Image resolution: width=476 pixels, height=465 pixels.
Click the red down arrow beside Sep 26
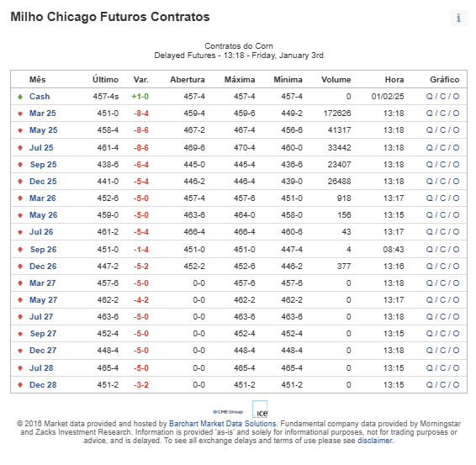tap(20, 250)
